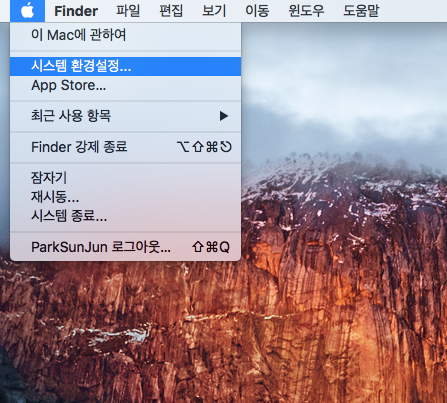The image size is (447, 403).
Task: Expand 최근 사용 항목 submenu
Action: click(126, 116)
